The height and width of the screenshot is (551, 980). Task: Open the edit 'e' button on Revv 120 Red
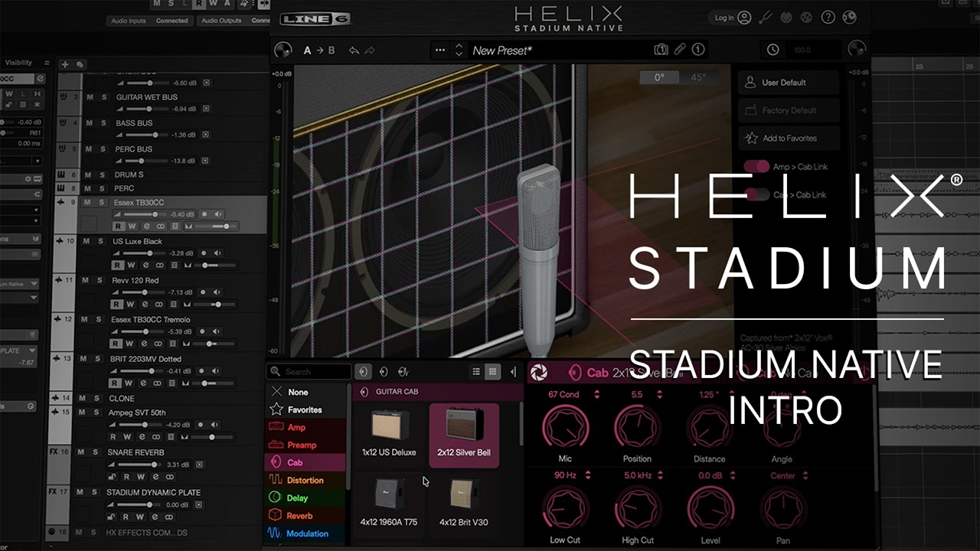[x=145, y=305]
